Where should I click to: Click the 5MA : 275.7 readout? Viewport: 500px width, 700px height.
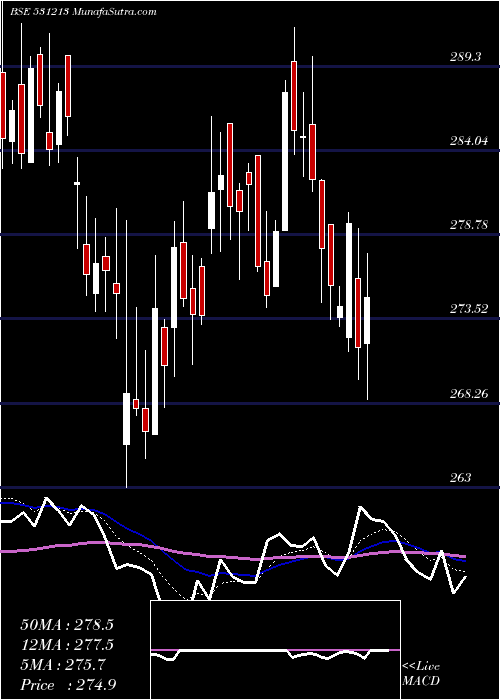63,665
